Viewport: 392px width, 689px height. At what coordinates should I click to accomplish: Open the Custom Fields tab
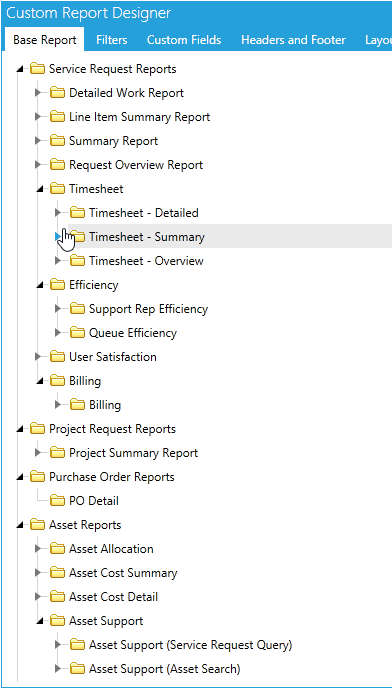[184, 40]
